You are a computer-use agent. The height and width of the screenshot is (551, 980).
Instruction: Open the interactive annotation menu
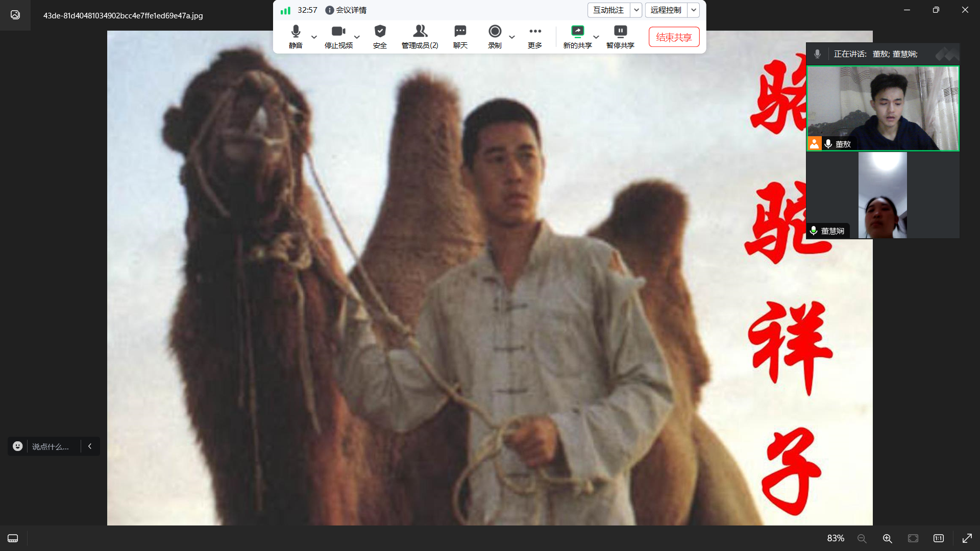pos(608,10)
